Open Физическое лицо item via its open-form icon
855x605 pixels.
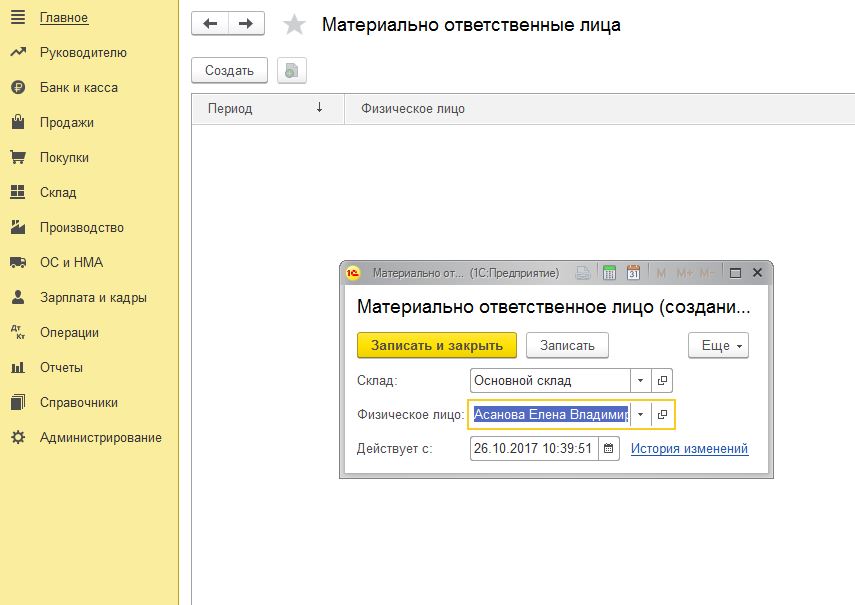click(x=662, y=415)
